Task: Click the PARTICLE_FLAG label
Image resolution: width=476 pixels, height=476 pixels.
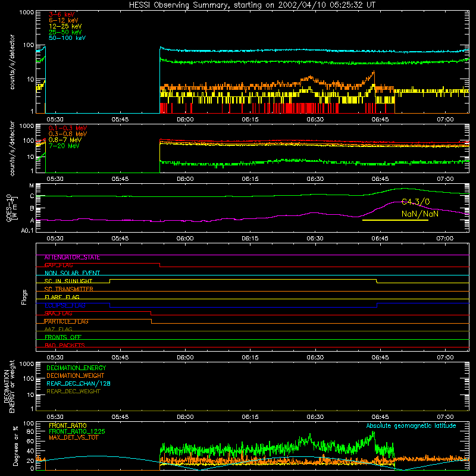Action: pyautogui.click(x=67, y=321)
